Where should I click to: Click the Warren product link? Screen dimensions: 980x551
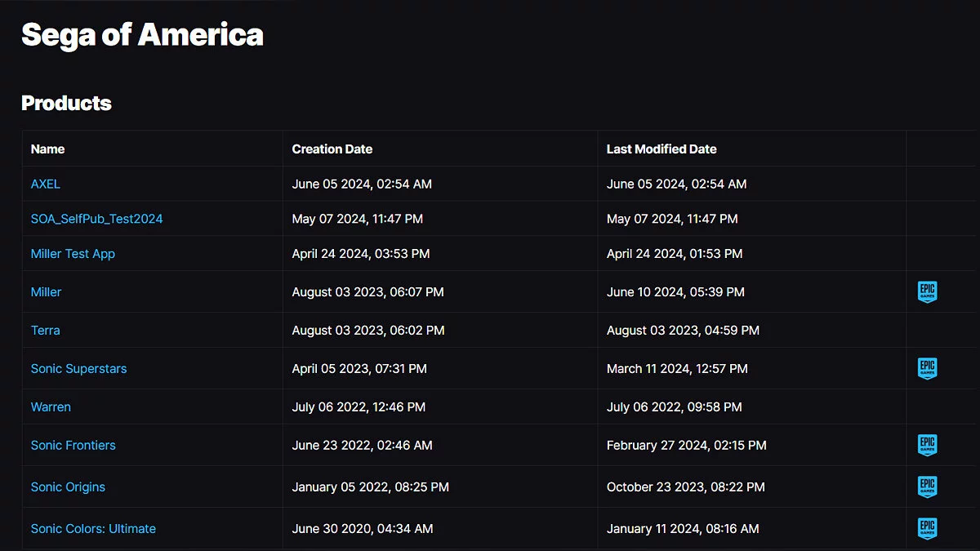pyautogui.click(x=51, y=407)
